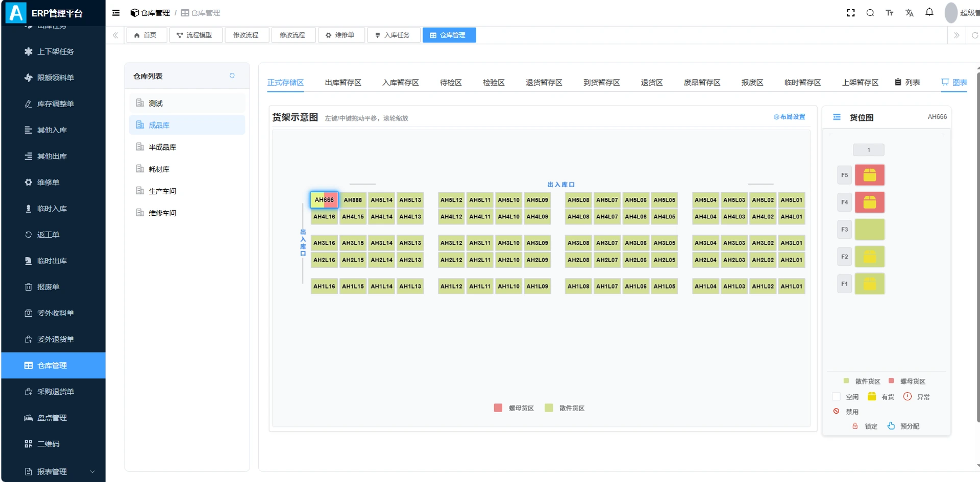Open 库存调整单 in the sidebar

tap(53, 104)
